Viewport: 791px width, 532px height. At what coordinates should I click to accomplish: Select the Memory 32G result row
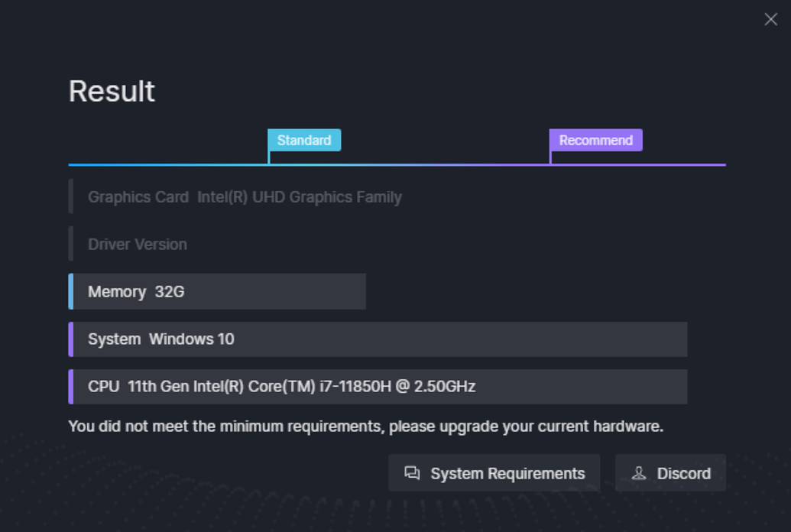click(x=218, y=291)
